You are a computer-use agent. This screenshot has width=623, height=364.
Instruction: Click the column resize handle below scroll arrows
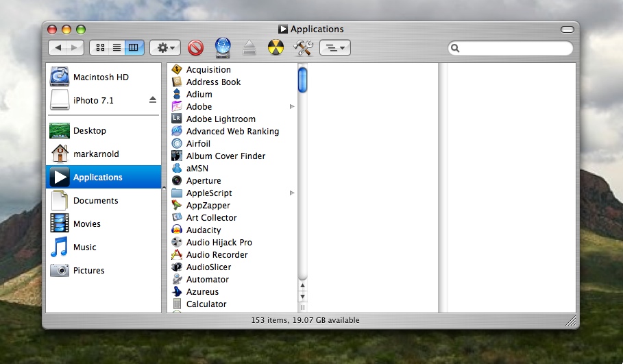point(302,307)
